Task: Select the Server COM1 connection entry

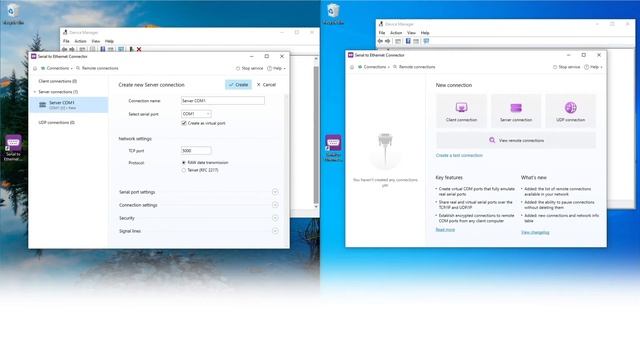Action: (69, 105)
